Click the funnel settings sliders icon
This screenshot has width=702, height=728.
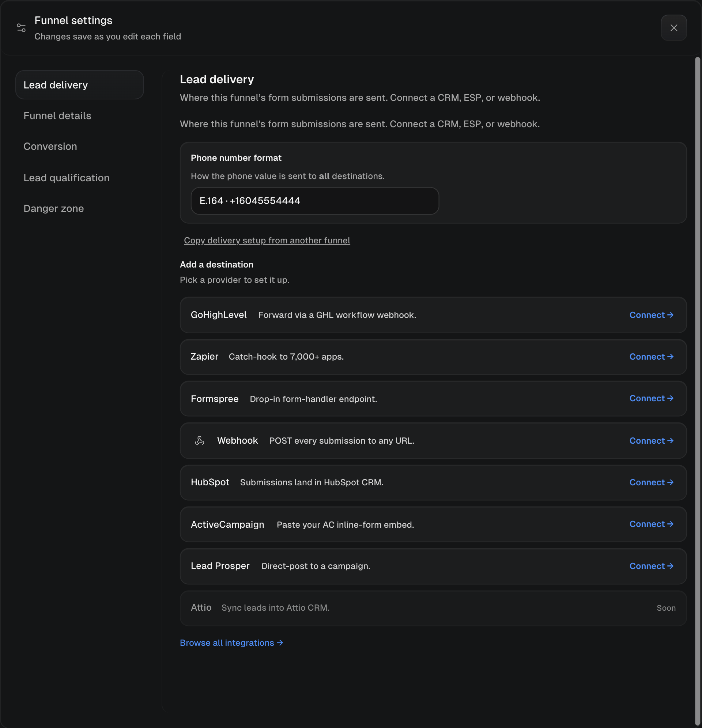21,28
